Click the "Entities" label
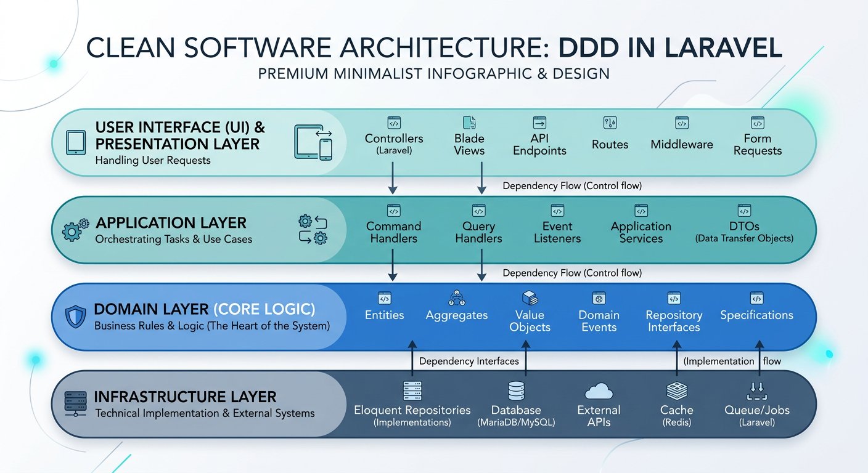The width and height of the screenshot is (868, 473). (x=385, y=315)
